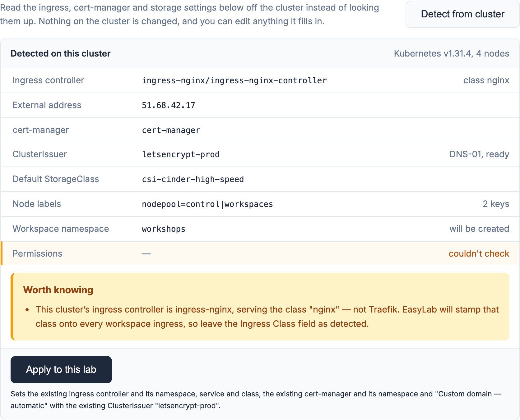Click the Default StorageClass label
This screenshot has height=420, width=520.
click(x=56, y=179)
